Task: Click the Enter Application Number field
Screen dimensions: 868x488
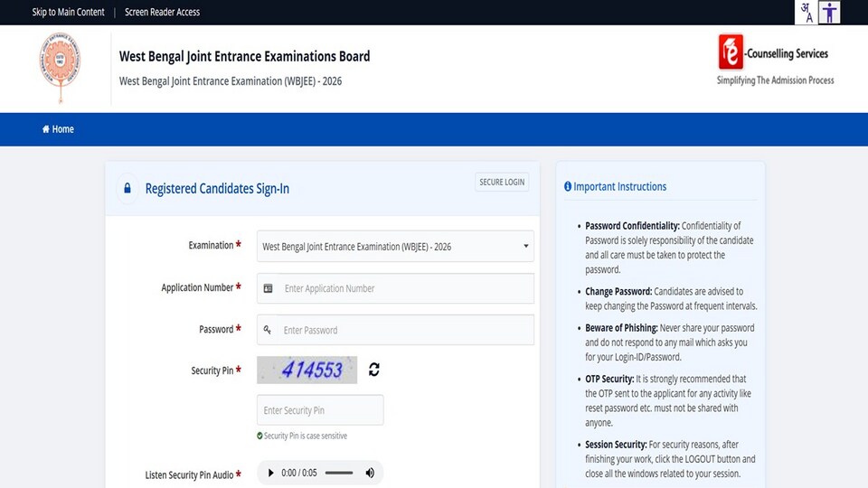Action: pyautogui.click(x=395, y=288)
